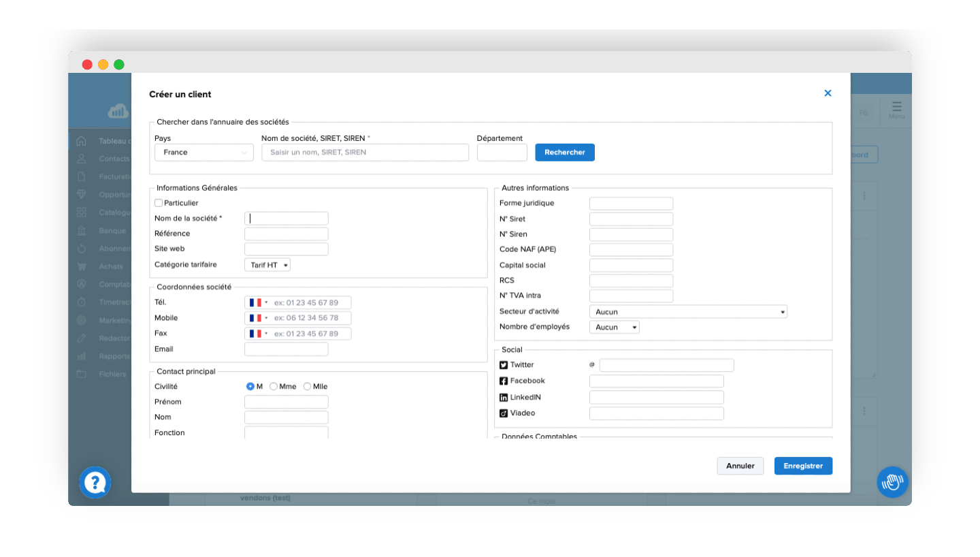This screenshot has width=980, height=557.
Task: Click the cloud logo in the header
Action: (x=119, y=111)
